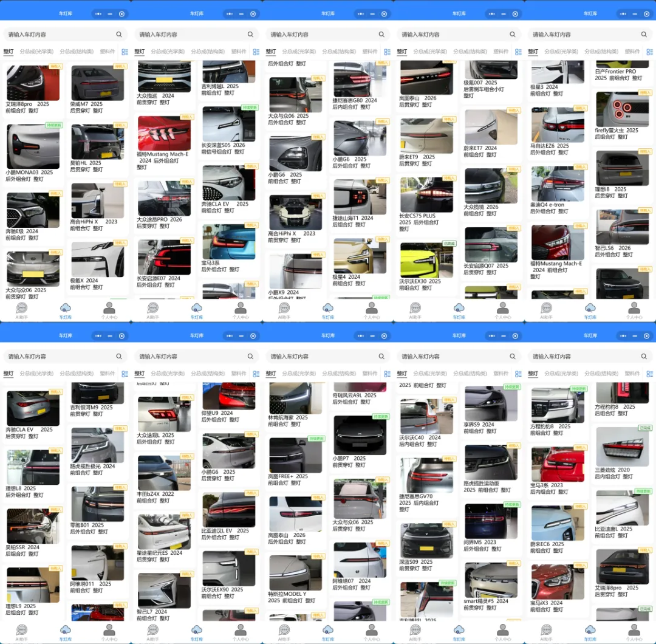Select 分总成(光学类) tab in panel showing 仰望U9
Image resolution: width=656 pixels, height=644 pixels.
[168, 373]
